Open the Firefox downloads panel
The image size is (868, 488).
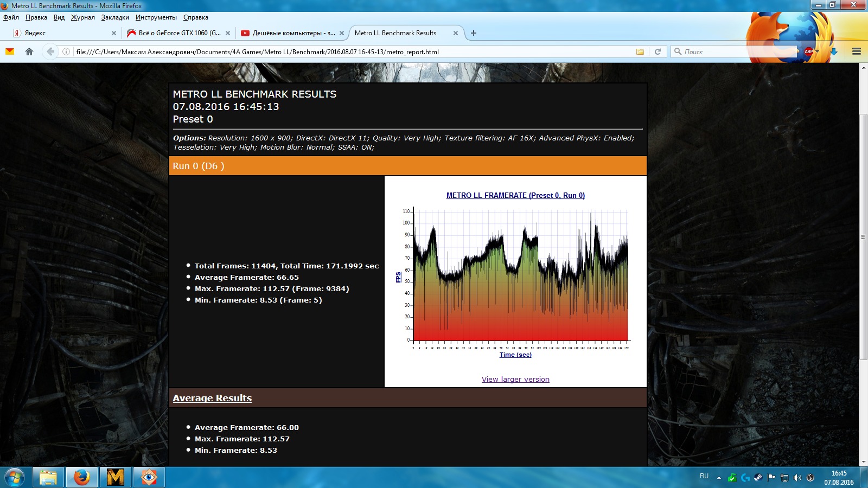coord(834,52)
